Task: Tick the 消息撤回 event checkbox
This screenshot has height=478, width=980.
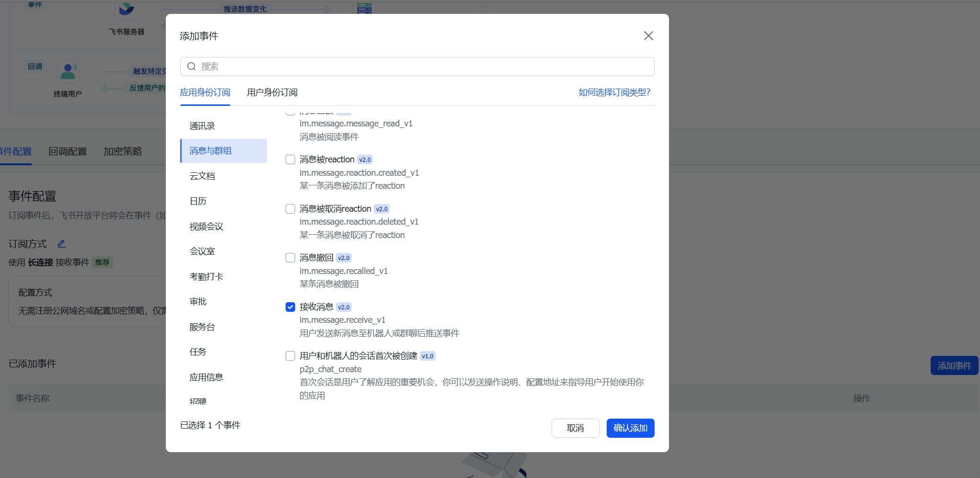Action: 290,258
